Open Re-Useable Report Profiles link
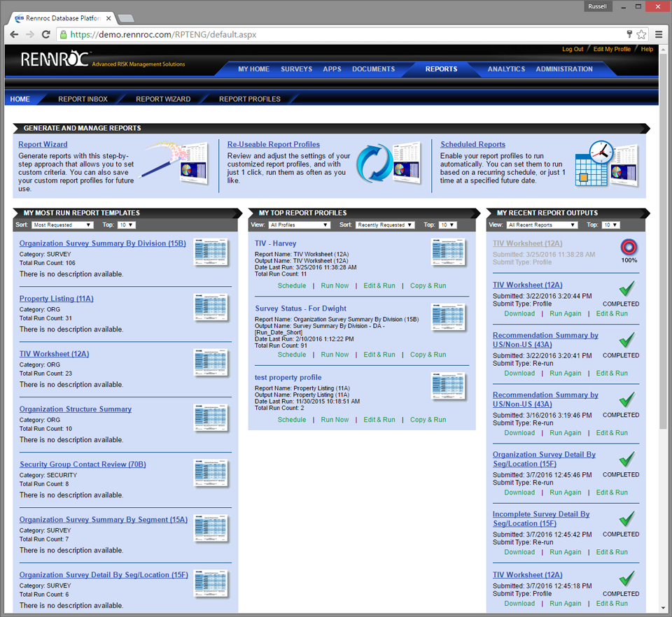 coord(274,144)
